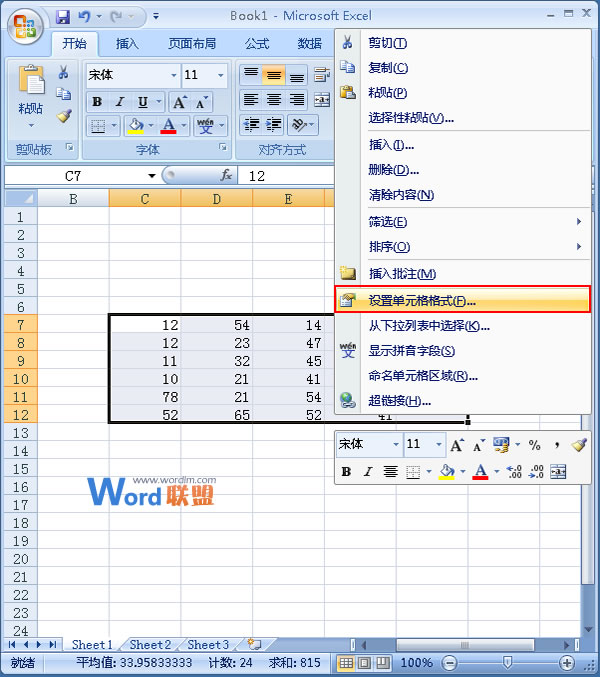Open underline style dropdown arrow
Viewport: 600px width, 677px height.
click(159, 102)
